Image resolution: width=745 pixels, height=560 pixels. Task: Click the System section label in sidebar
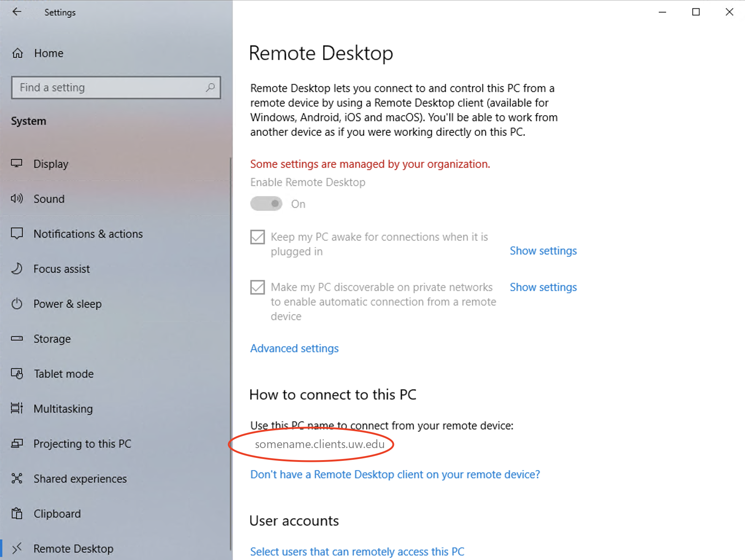28,121
